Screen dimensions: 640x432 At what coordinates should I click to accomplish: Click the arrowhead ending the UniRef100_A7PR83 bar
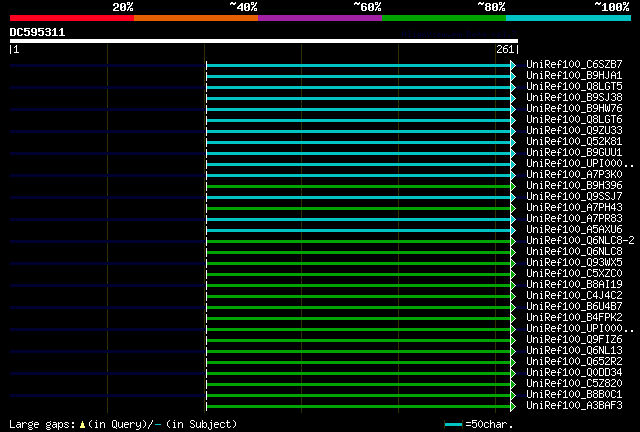coord(513,220)
